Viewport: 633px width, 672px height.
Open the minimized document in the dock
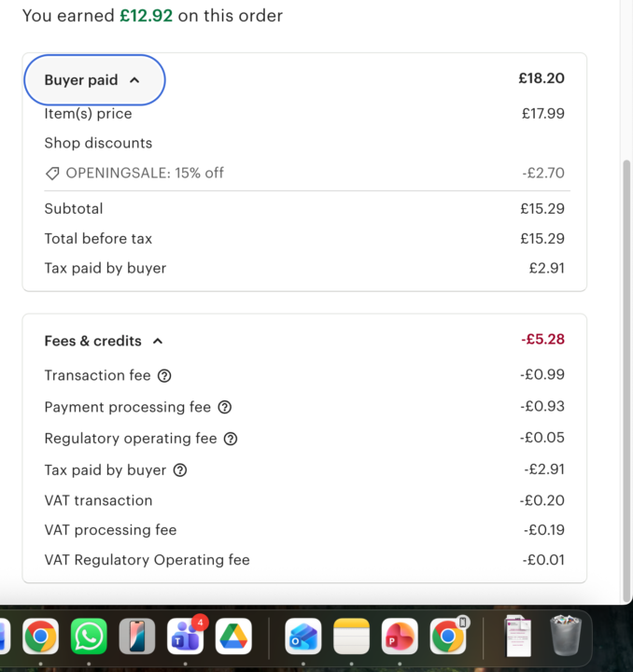(x=517, y=637)
